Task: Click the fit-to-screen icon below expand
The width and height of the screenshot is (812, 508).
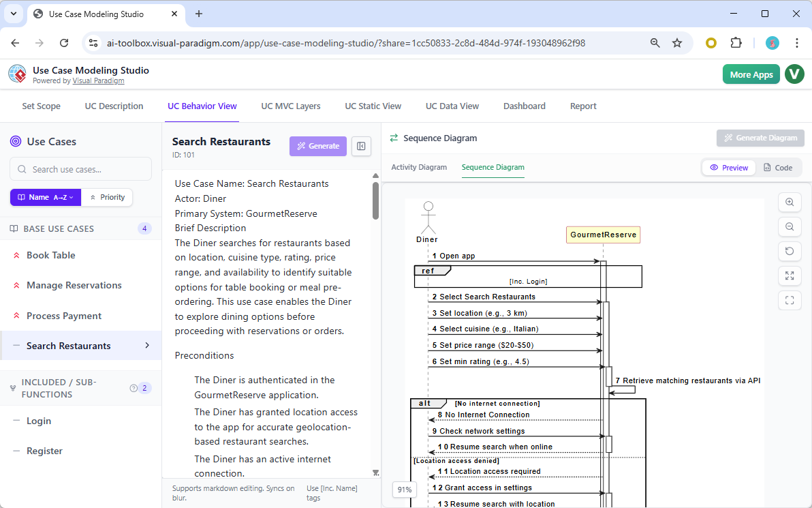Action: [x=790, y=300]
